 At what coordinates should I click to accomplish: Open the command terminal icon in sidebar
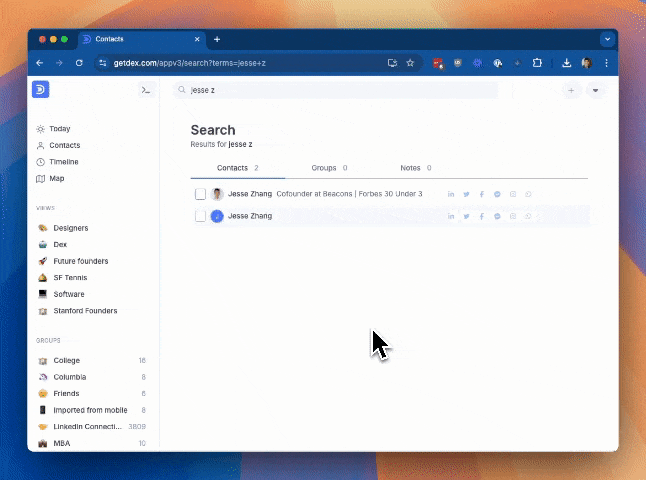click(x=146, y=90)
